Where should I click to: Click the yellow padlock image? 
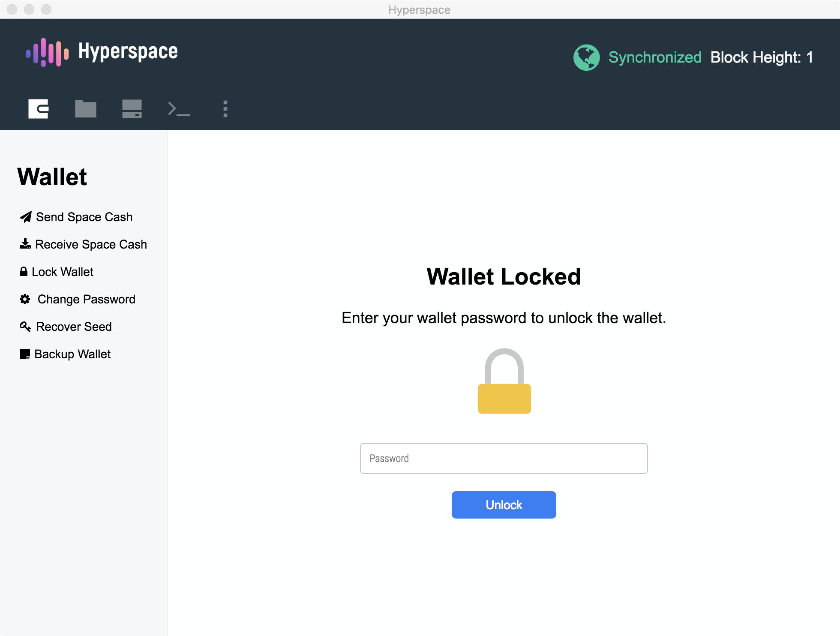point(504,381)
